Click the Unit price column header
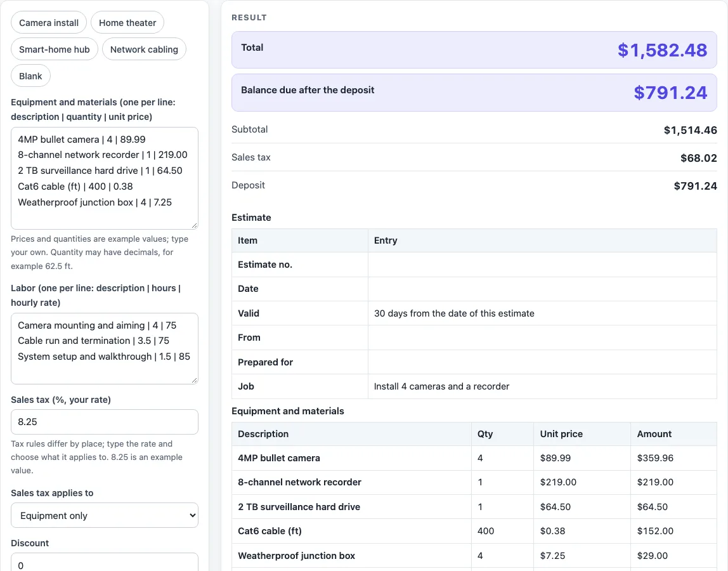The width and height of the screenshot is (728, 571). 561,434
